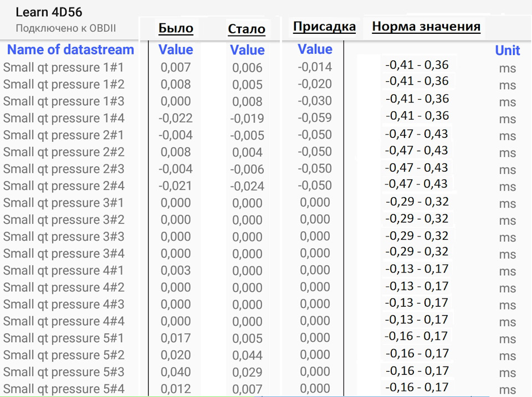This screenshot has height=397, width=532.
Task: Select row 'Small qt pressure 2#1'
Action: (x=266, y=135)
